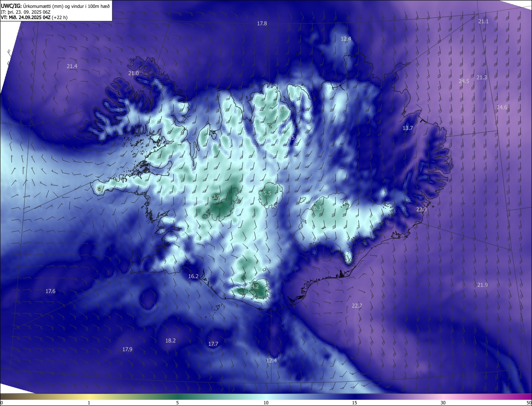
Task: Click the 50 tick on the color scale
Action: click(x=529, y=403)
